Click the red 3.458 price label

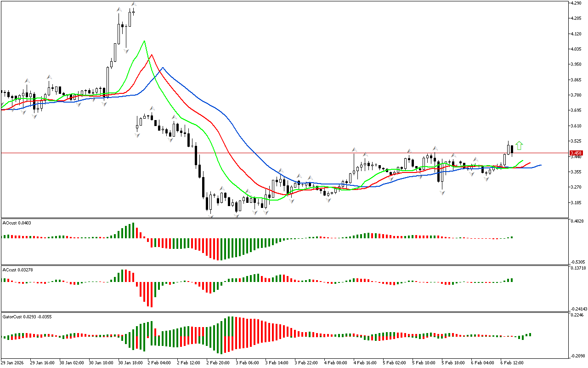pos(576,153)
